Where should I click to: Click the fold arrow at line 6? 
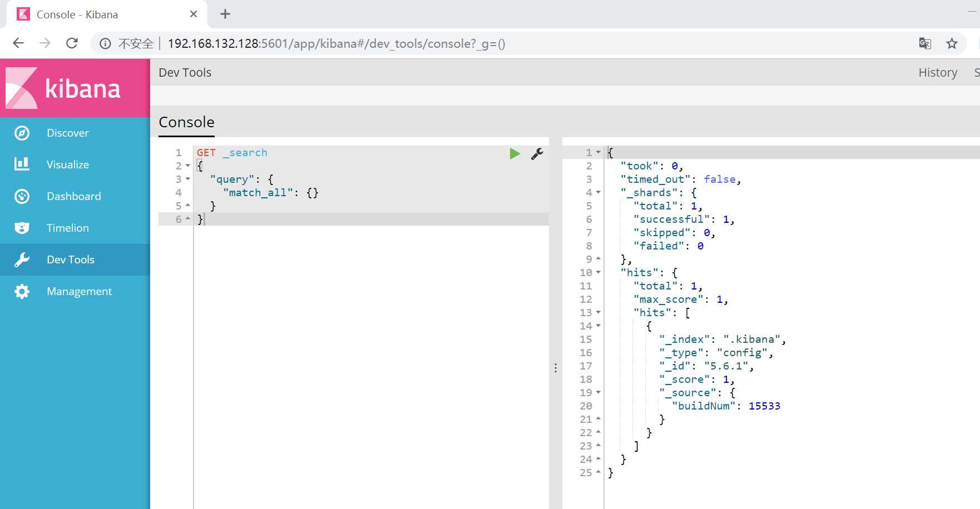tap(187, 219)
